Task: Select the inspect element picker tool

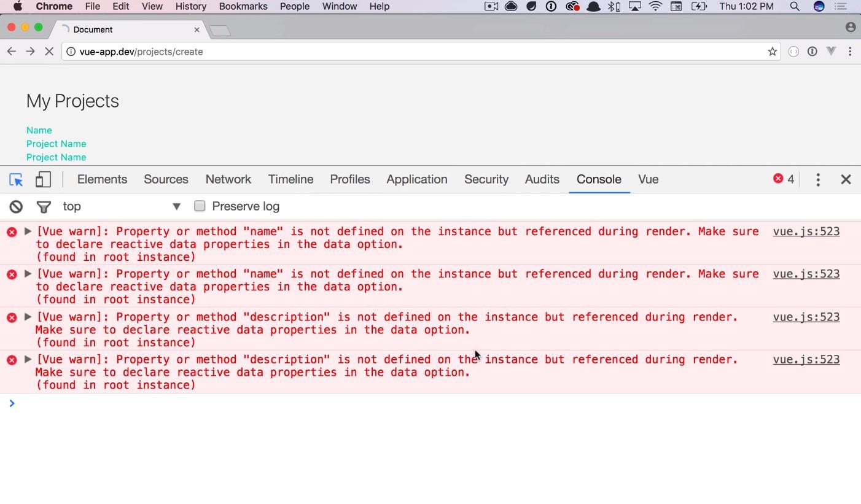Action: 16,179
